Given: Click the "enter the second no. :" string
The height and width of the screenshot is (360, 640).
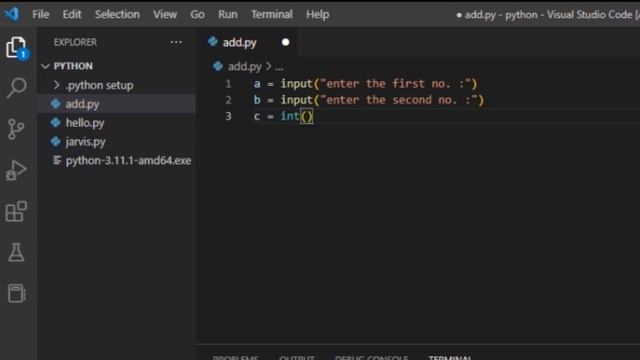Looking at the screenshot, I should tap(398, 100).
